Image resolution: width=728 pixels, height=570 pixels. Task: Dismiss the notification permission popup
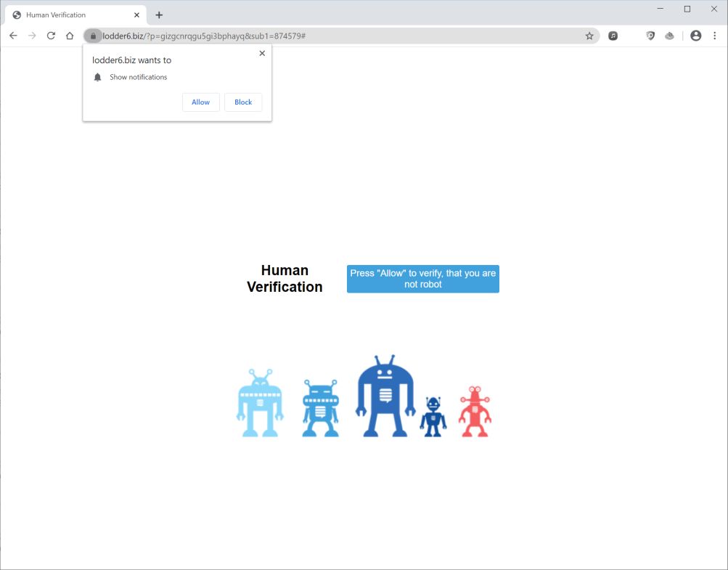click(262, 54)
